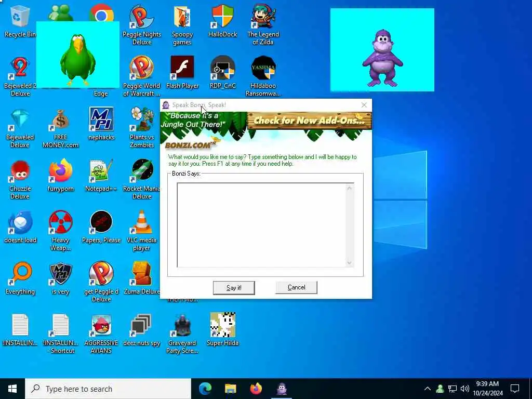Click Cancel in Speak Bonzi dialog
The image size is (532, 399).
(x=296, y=287)
